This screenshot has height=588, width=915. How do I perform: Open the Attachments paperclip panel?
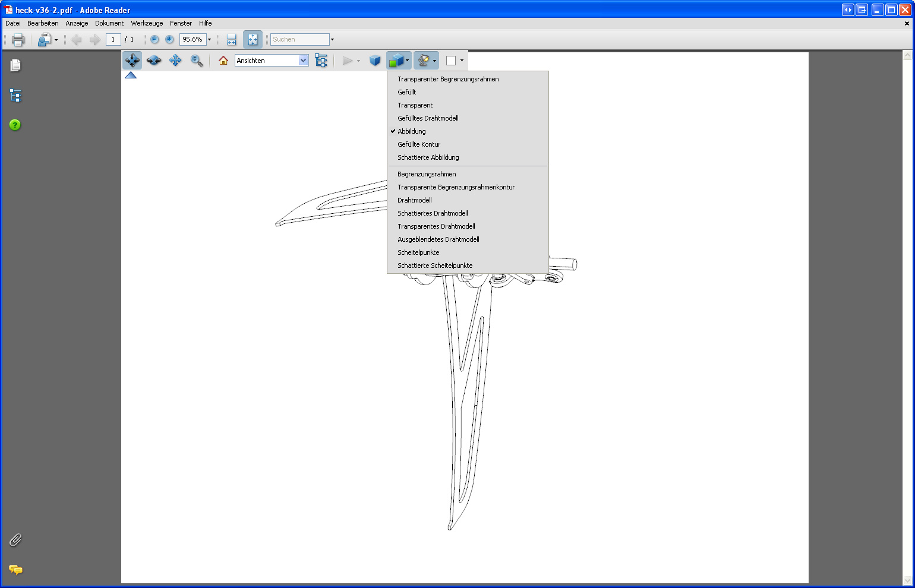15,540
